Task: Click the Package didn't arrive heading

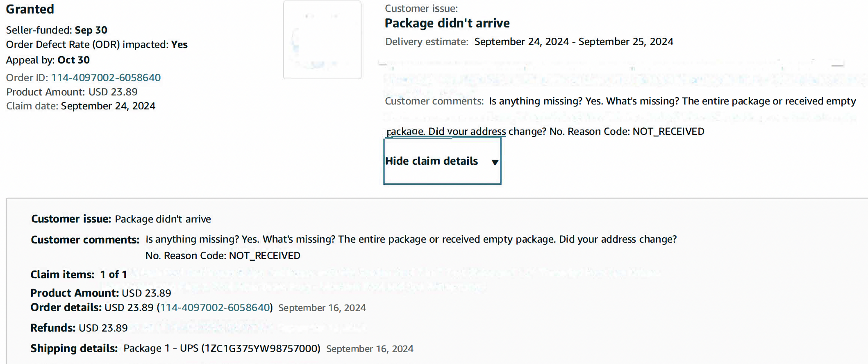Action: (x=447, y=23)
